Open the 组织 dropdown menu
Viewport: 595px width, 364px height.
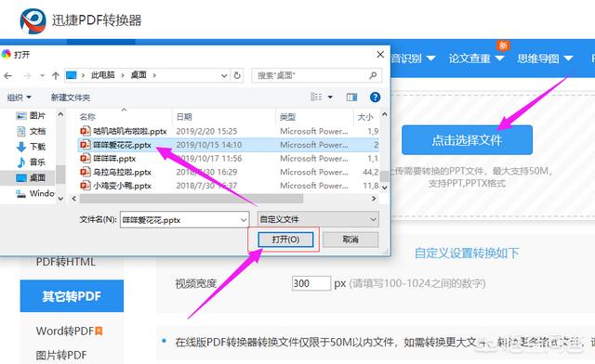(x=19, y=97)
